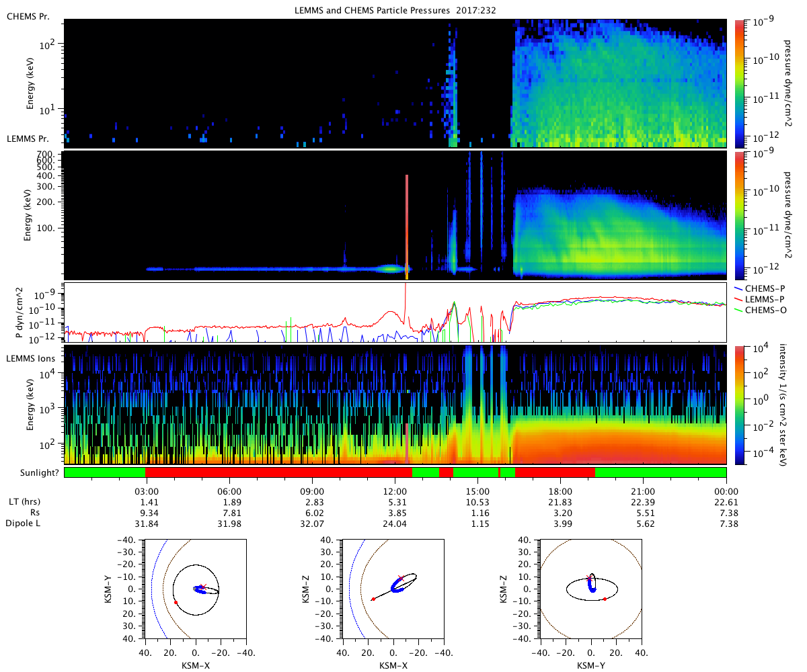Select the CHEMS-P legend entry

click(762, 288)
